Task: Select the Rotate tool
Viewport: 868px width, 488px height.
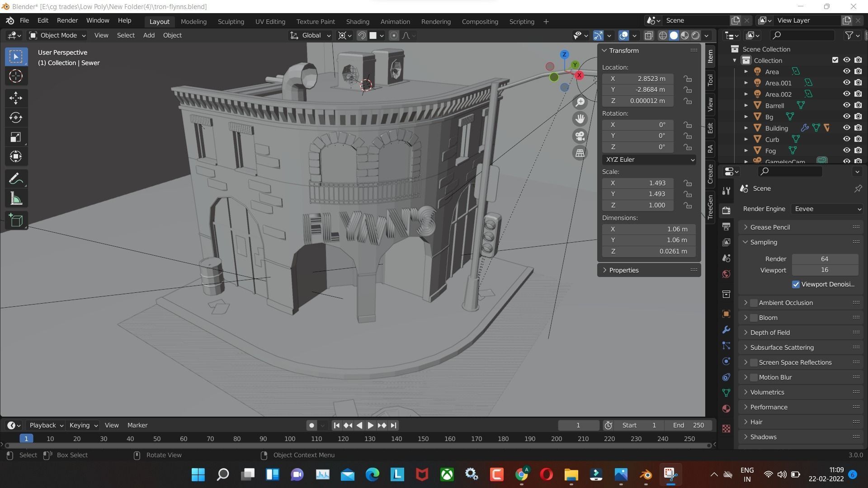Action: [16, 117]
